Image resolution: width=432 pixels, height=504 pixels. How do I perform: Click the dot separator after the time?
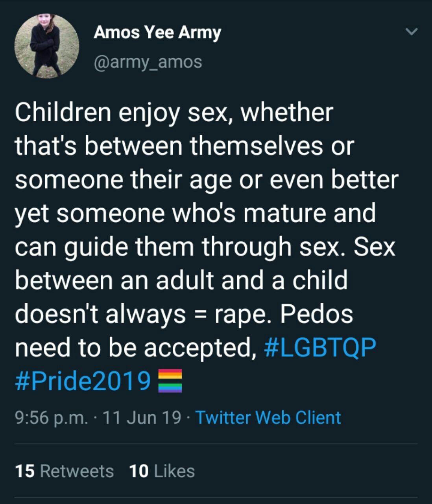[94, 418]
